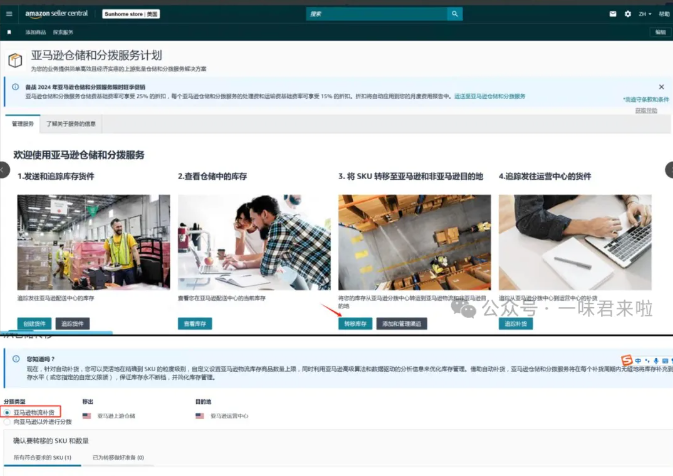
Task: Click the search magnifier icon
Action: [x=455, y=14]
